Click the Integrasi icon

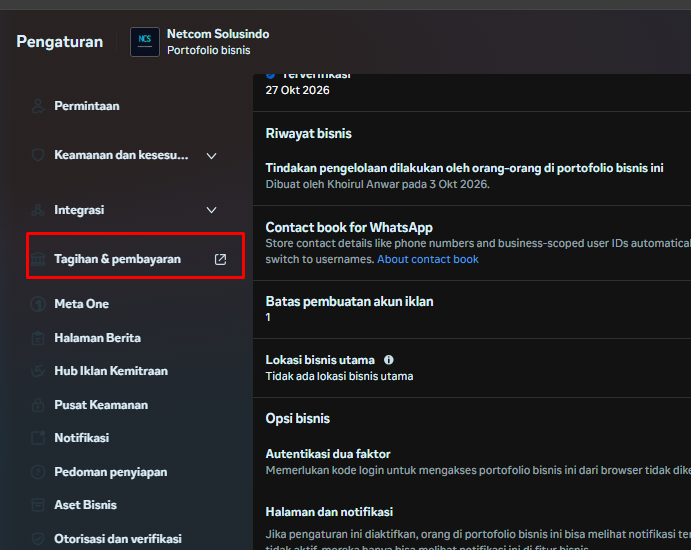pos(38,210)
